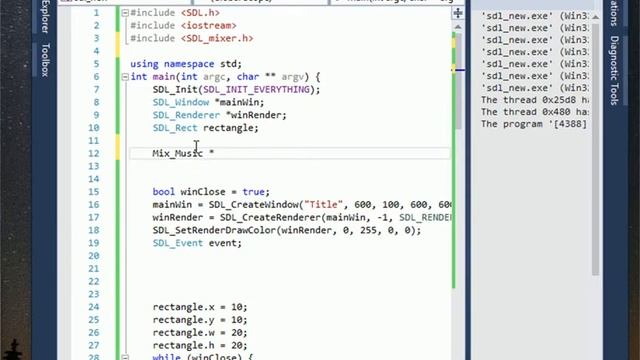Click "argv" parameter in main signature
The width and height of the screenshot is (640, 360).
[293, 77]
